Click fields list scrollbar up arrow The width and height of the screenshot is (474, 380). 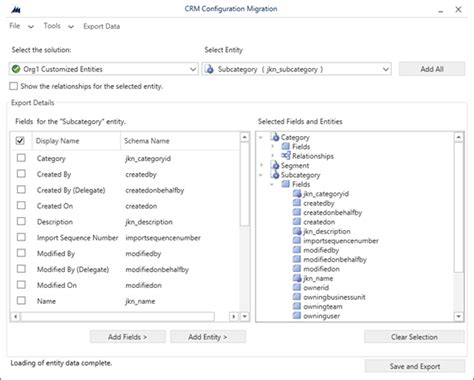245,137
